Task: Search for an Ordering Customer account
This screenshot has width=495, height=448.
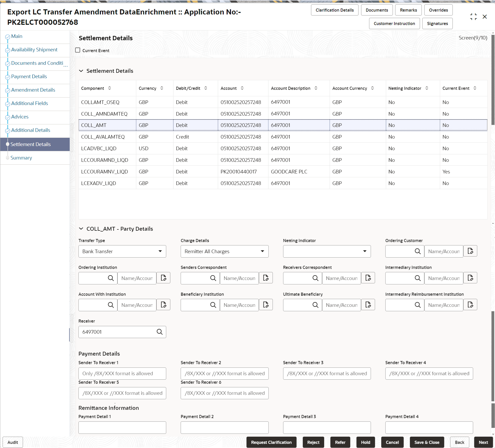Action: (418, 251)
